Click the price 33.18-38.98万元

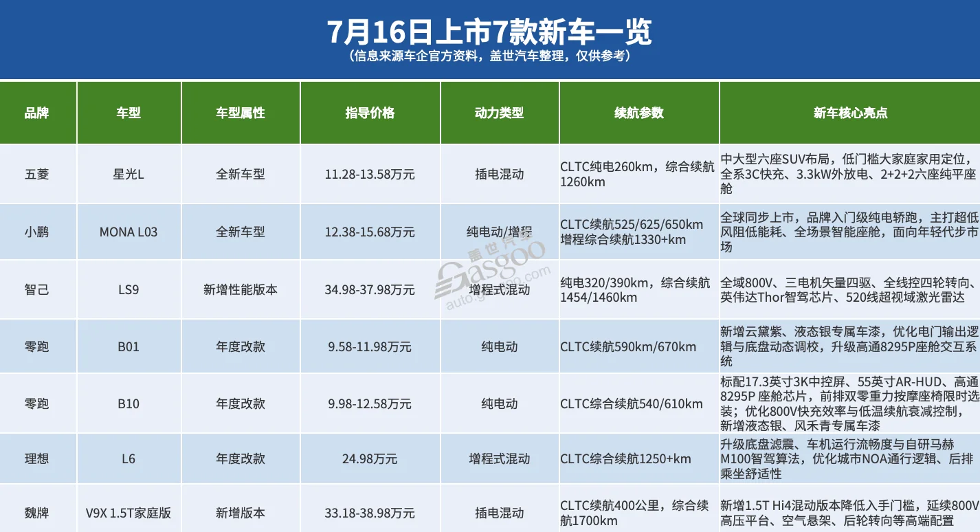[x=370, y=513]
